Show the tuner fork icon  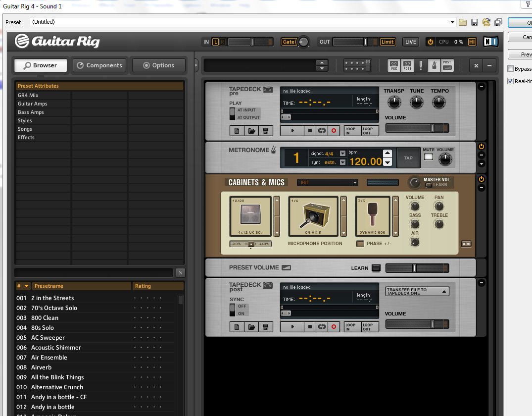pyautogui.click(x=421, y=65)
